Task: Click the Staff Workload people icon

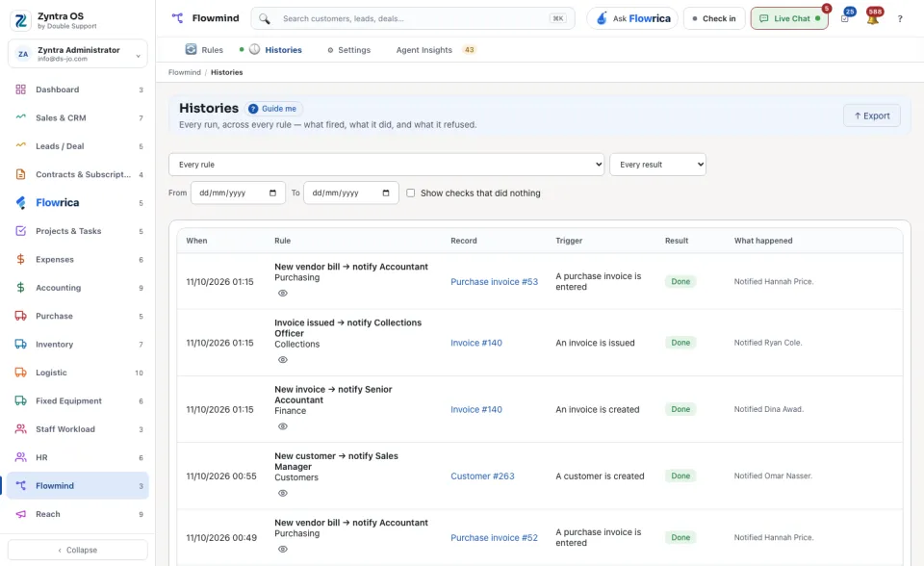Action: click(x=20, y=429)
